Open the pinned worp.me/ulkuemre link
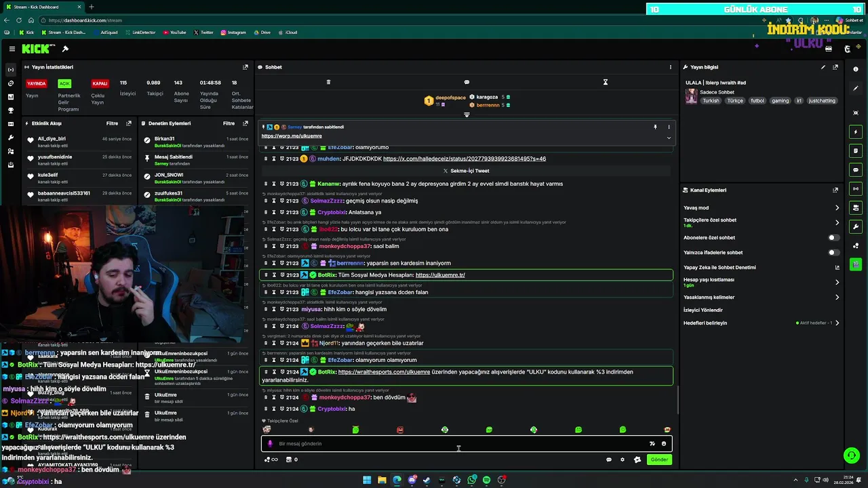 click(292, 136)
